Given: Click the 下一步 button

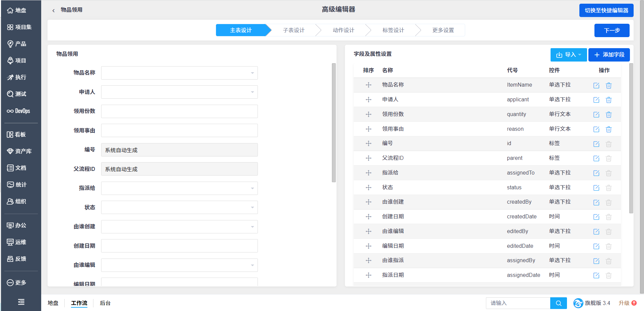Looking at the screenshot, I should [612, 30].
